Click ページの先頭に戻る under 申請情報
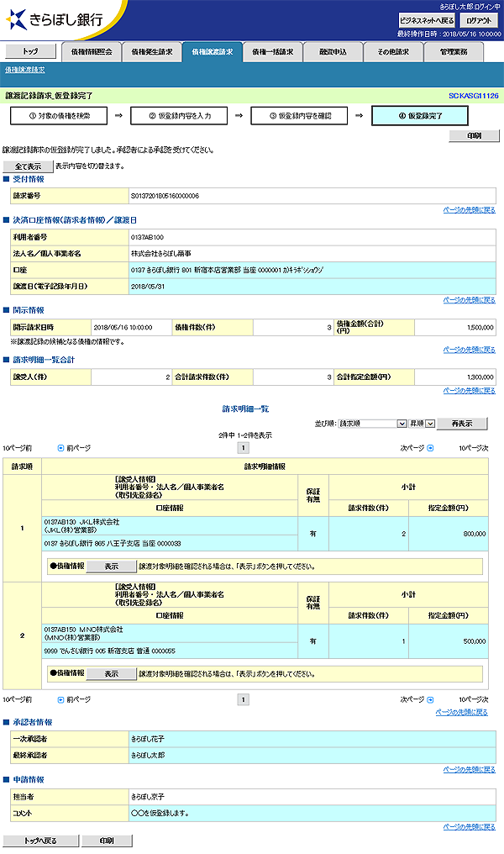Viewport: 504px width, 854px height. coord(470,827)
